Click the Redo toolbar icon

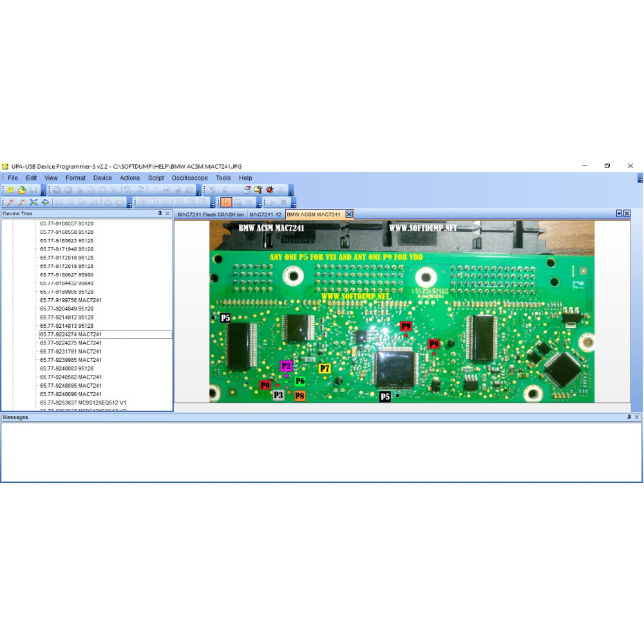68,190
